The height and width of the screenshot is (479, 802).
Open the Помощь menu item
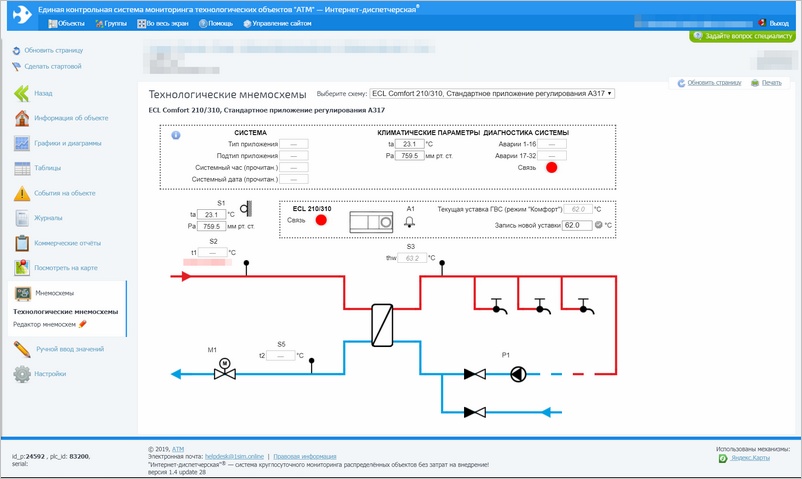[x=216, y=24]
